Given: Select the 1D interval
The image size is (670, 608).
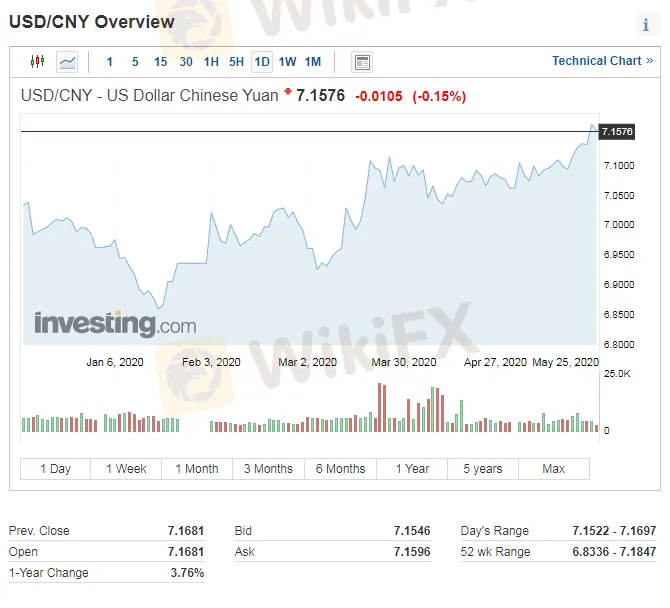Looking at the screenshot, I should (x=262, y=62).
